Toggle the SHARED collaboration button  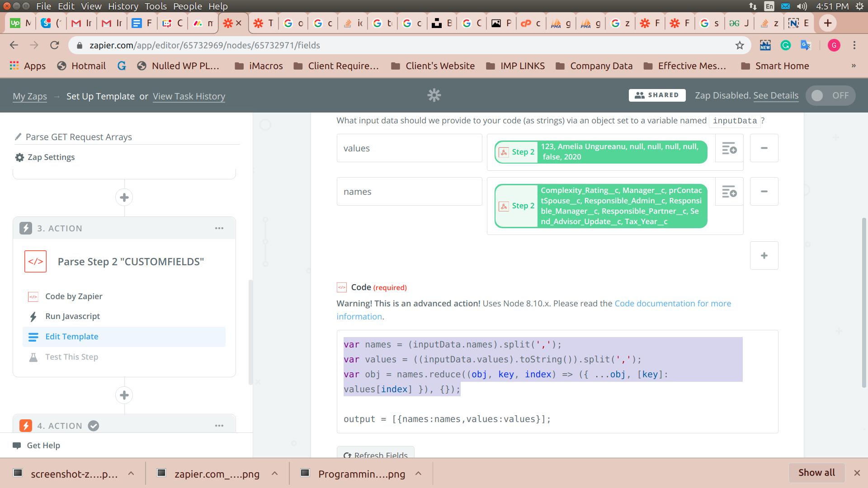click(x=657, y=95)
